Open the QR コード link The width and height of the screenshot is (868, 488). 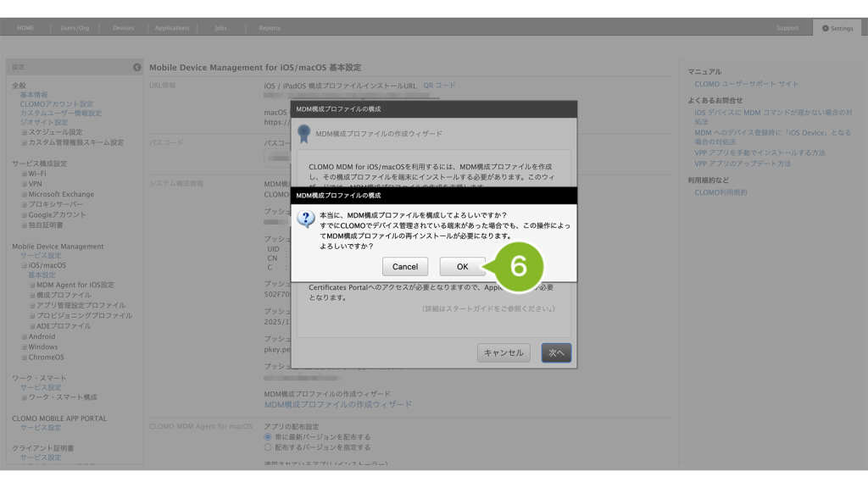coord(439,86)
